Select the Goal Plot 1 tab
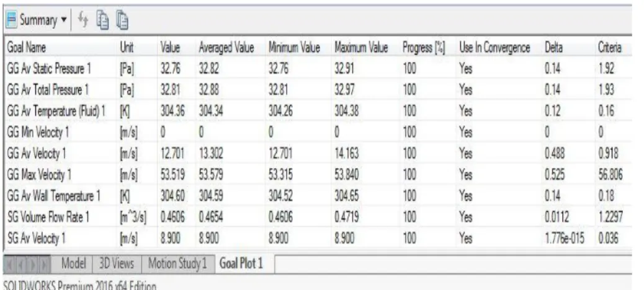Screen dimensions: 644x290 tap(241, 263)
